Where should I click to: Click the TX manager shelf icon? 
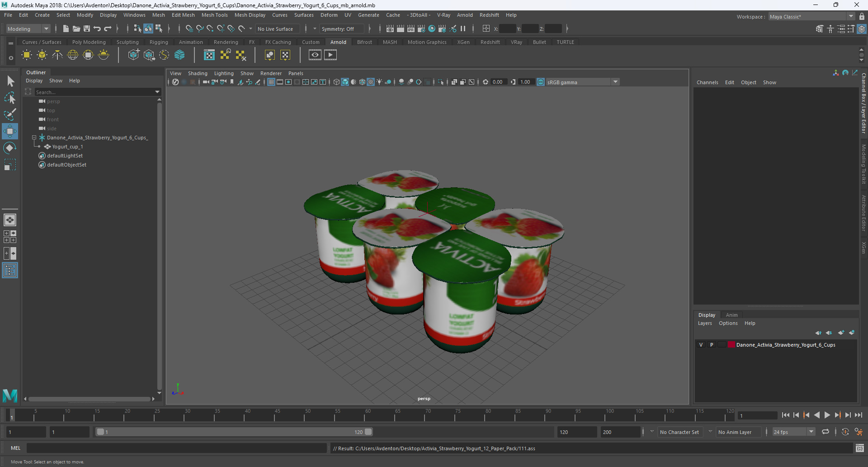[209, 55]
